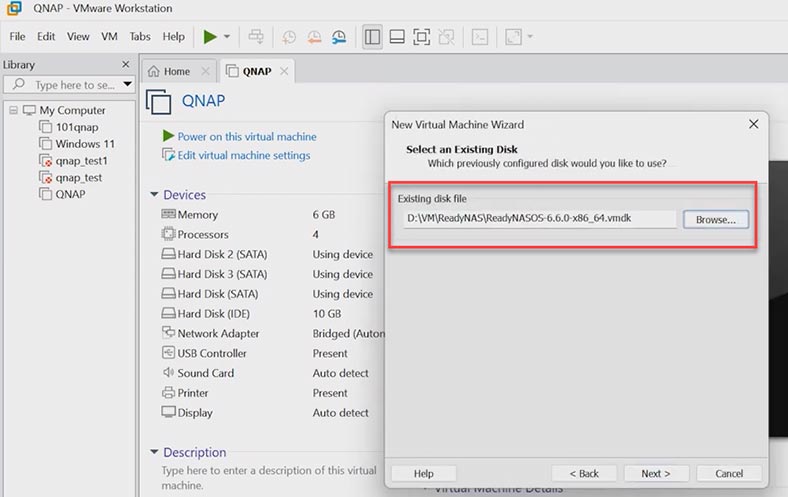The width and height of the screenshot is (788, 497).
Task: Open the snapshot manager toolbar icon
Action: (x=339, y=37)
